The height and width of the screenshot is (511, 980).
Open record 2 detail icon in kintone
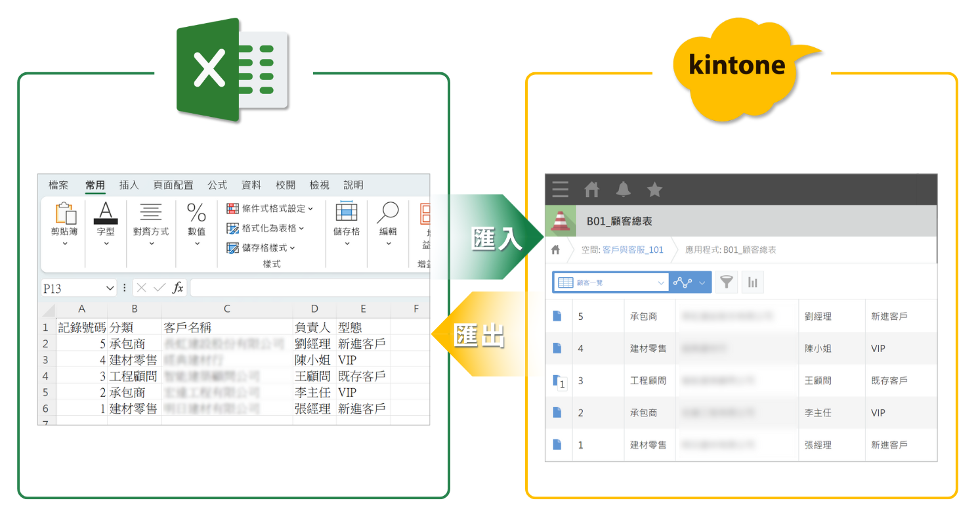click(557, 412)
